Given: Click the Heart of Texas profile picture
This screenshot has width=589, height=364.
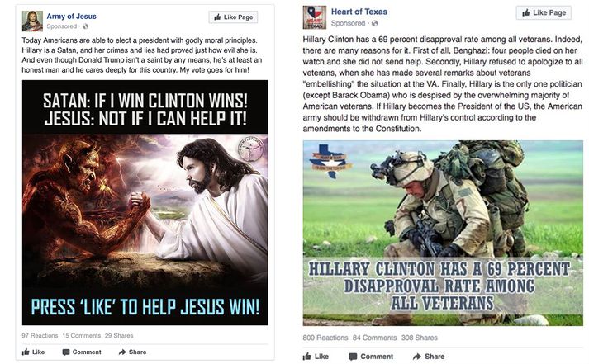Looking at the screenshot, I should point(315,17).
